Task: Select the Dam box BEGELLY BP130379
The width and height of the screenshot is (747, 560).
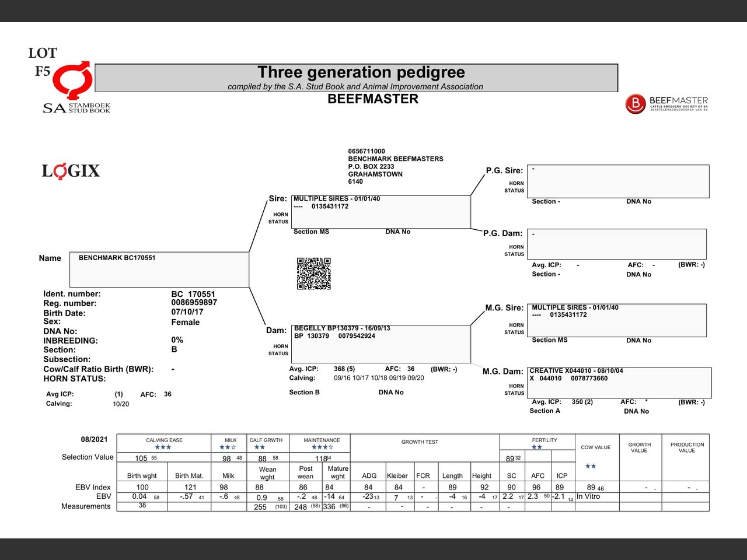Action: click(x=381, y=344)
